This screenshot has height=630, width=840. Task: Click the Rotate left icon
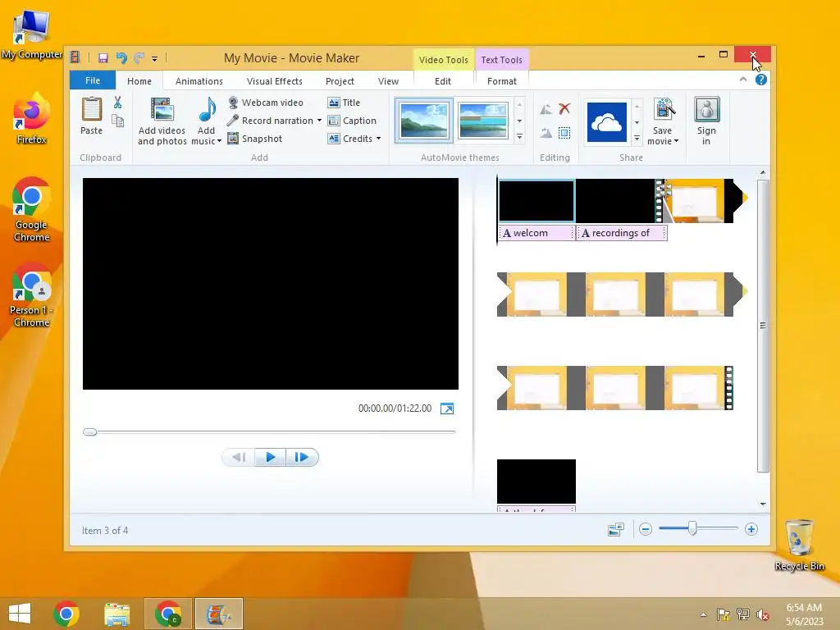click(546, 110)
